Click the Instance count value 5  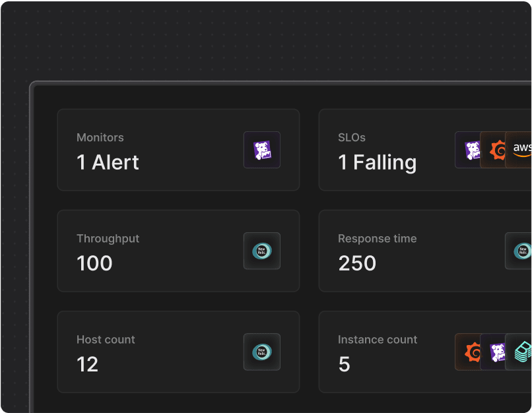(345, 364)
